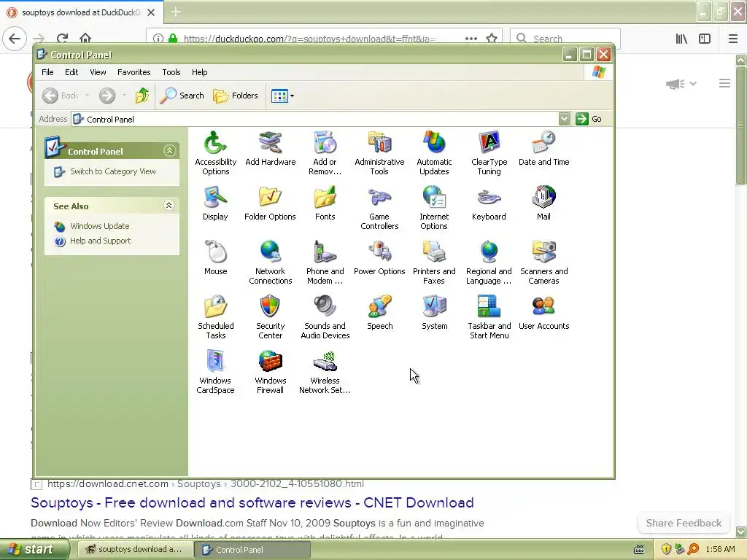The height and width of the screenshot is (560, 747).
Task: Open Add or Remove Programs icon
Action: click(x=325, y=153)
